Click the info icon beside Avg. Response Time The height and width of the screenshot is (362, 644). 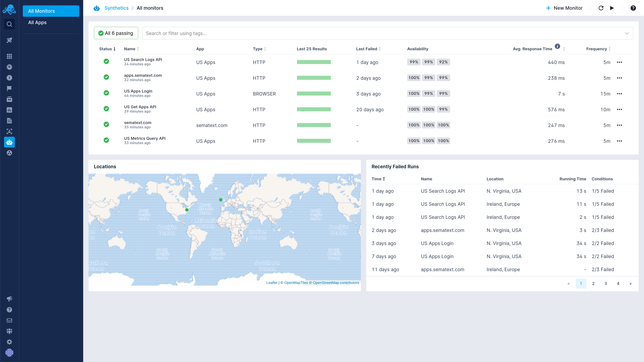click(x=557, y=46)
